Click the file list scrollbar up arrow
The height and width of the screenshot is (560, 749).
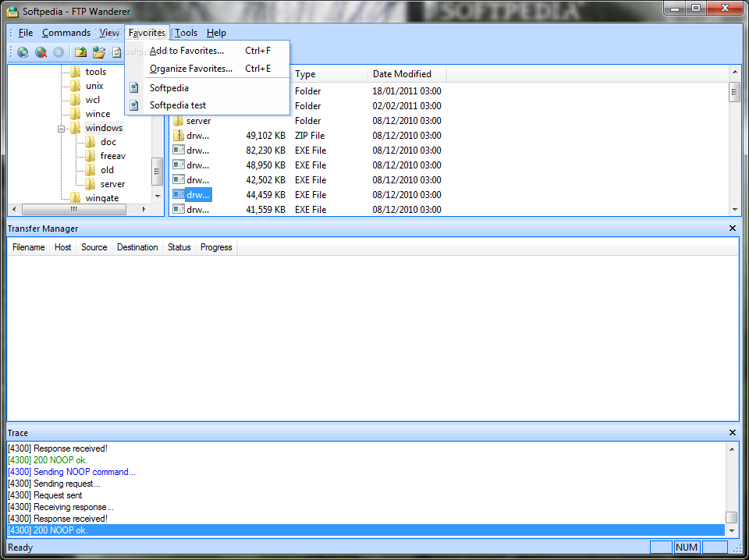735,72
